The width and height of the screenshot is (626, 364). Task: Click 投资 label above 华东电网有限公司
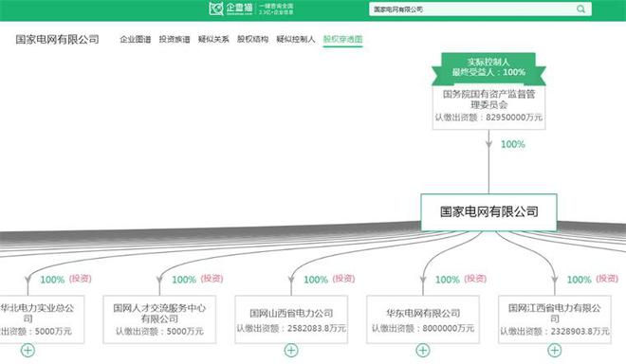(x=475, y=279)
